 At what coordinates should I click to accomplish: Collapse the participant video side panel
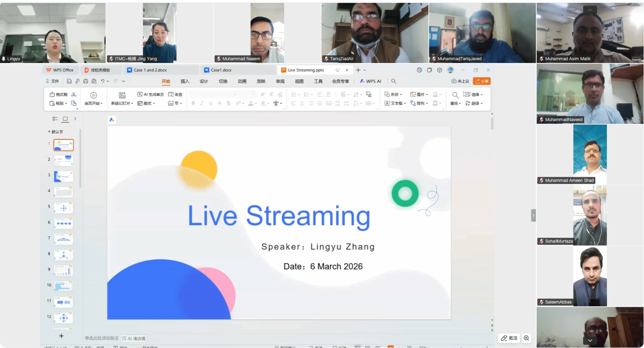coord(533,215)
